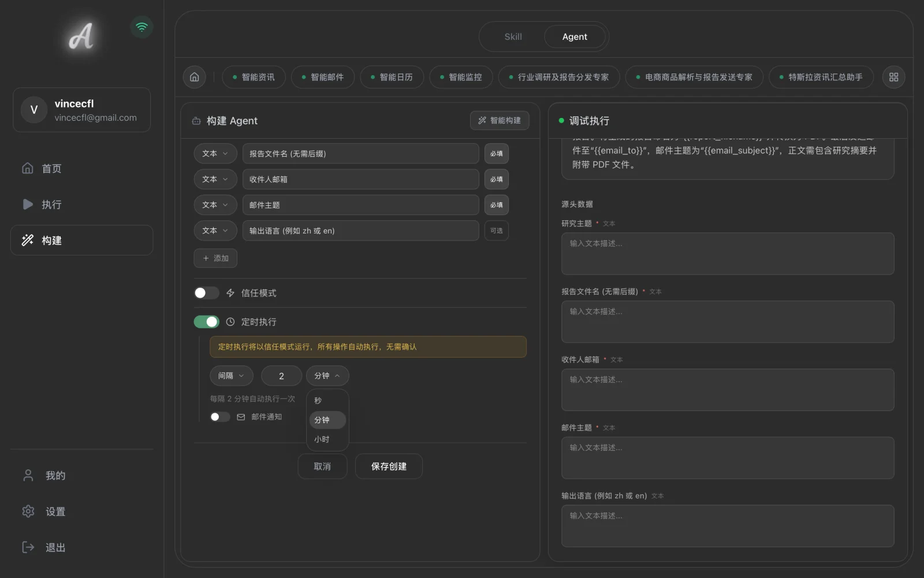Open the 智能资讯 agent
The width and height of the screenshot is (924, 578).
point(254,77)
